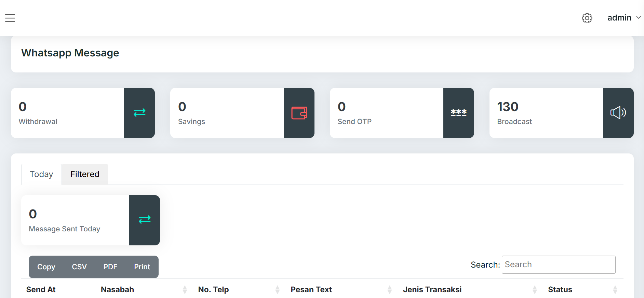Click the Send OTP asterisks icon
Viewport: 644px width, 298px height.
[x=458, y=113]
